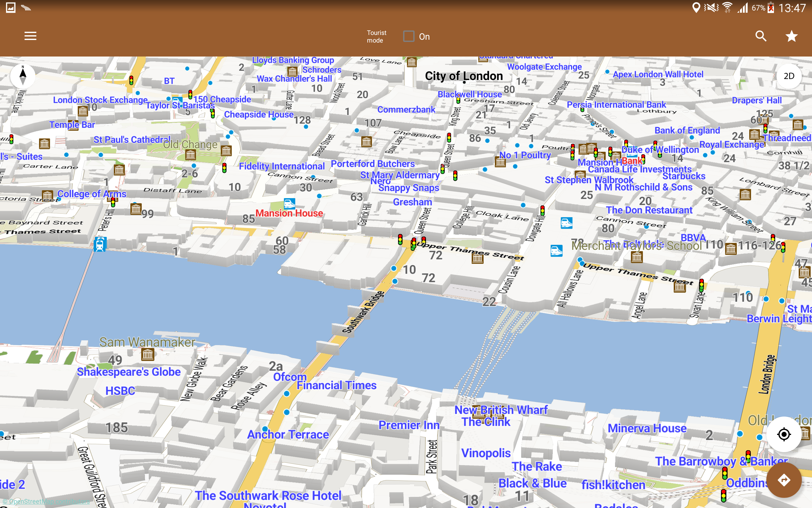Screen dimensions: 812x508
Task: Tap Merchant Taylors' School landmark icon
Action: [x=637, y=257]
